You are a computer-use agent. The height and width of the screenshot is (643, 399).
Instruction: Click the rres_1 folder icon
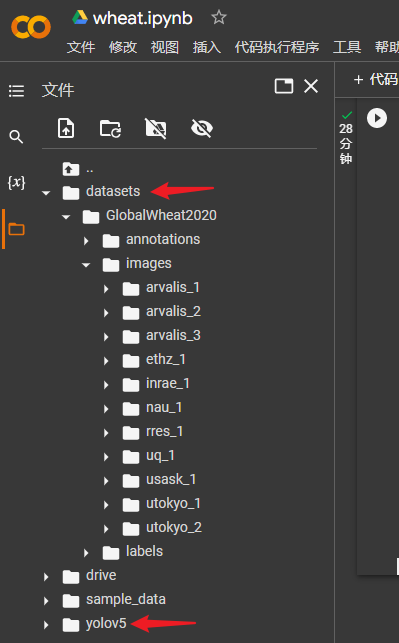(x=131, y=433)
